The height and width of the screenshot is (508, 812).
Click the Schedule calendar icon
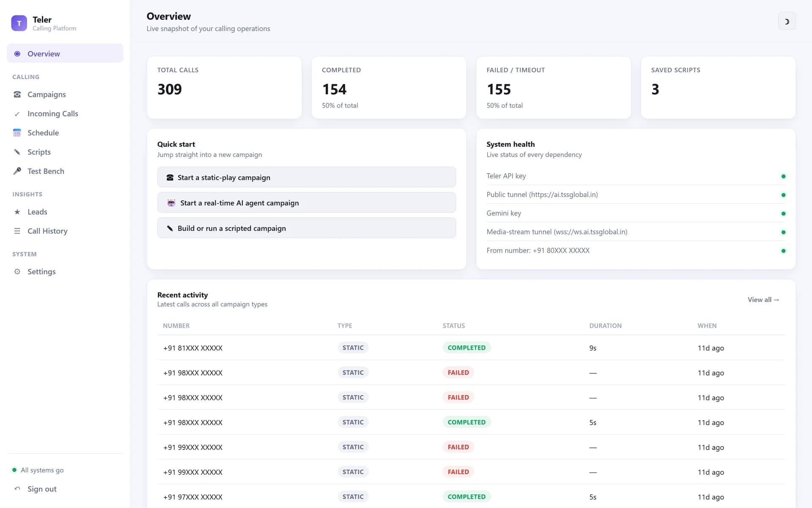click(17, 133)
